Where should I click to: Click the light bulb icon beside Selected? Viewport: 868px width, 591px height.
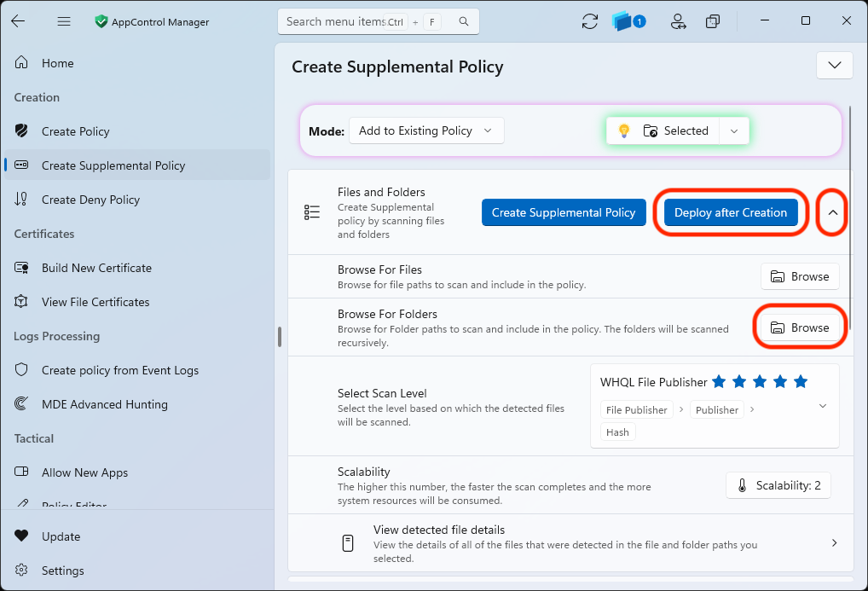[624, 130]
